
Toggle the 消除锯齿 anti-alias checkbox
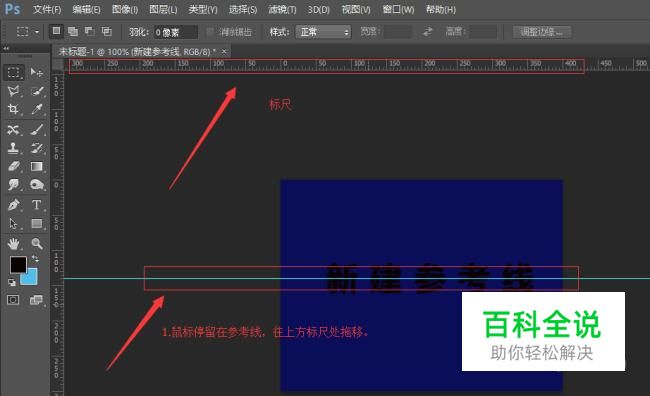210,32
